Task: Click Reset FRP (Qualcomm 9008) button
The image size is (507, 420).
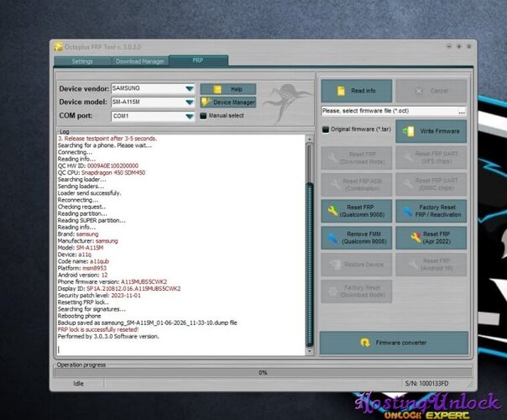Action: tap(356, 211)
